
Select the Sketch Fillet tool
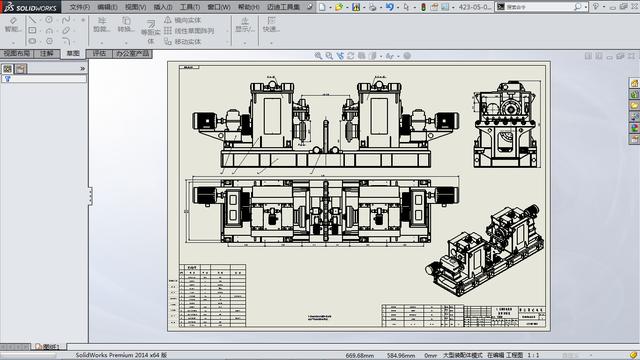tap(66, 41)
